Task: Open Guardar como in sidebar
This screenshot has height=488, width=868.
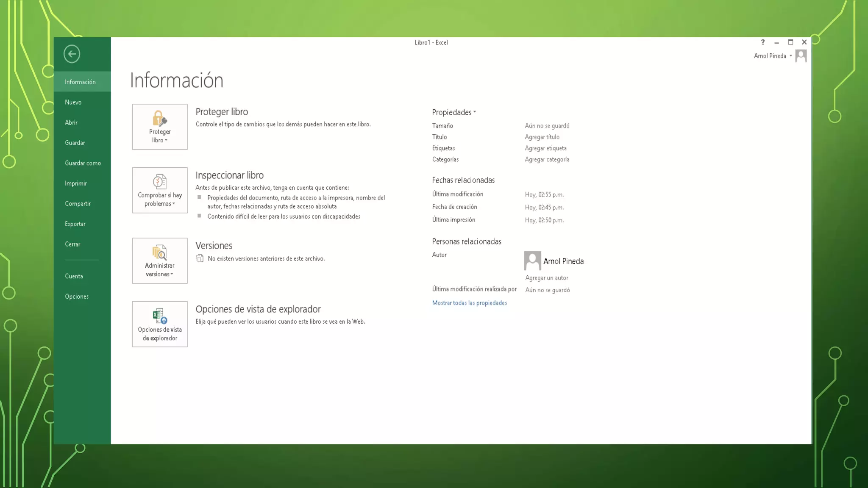Action: click(83, 163)
